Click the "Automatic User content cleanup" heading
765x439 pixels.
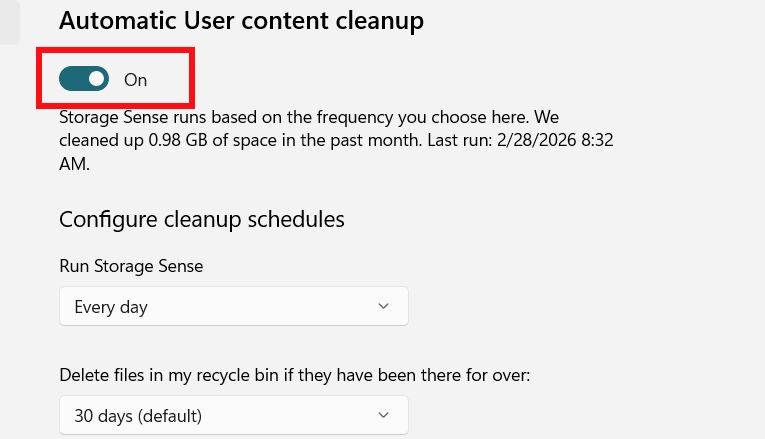(241, 19)
